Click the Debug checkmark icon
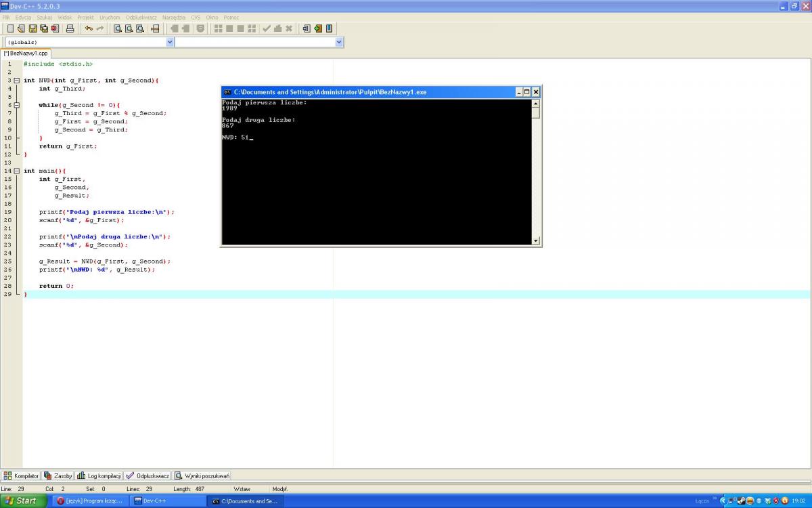 pos(267,28)
